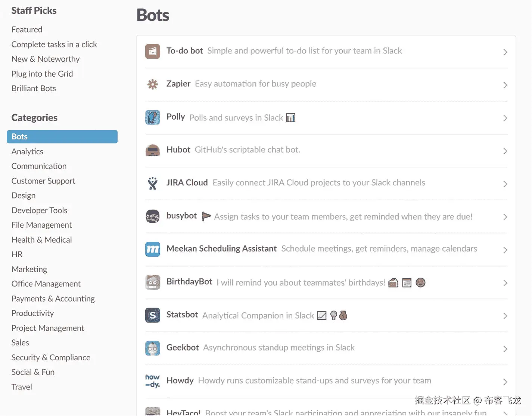Image resolution: width=532 pixels, height=416 pixels.
Task: Open the Polly app name
Action: tap(175, 117)
